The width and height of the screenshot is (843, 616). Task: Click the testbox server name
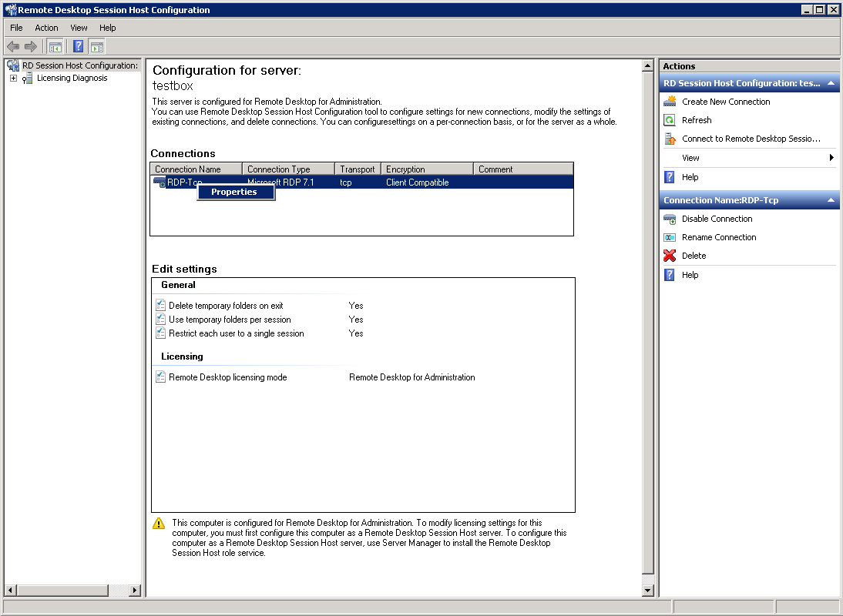pos(173,86)
